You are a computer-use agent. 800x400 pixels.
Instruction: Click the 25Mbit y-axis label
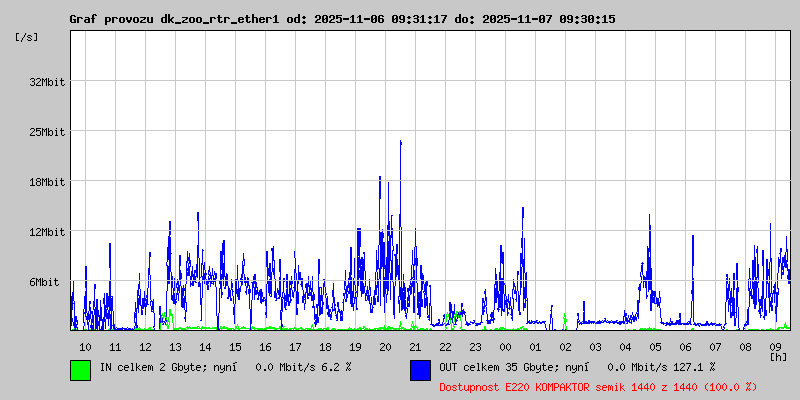click(x=47, y=132)
